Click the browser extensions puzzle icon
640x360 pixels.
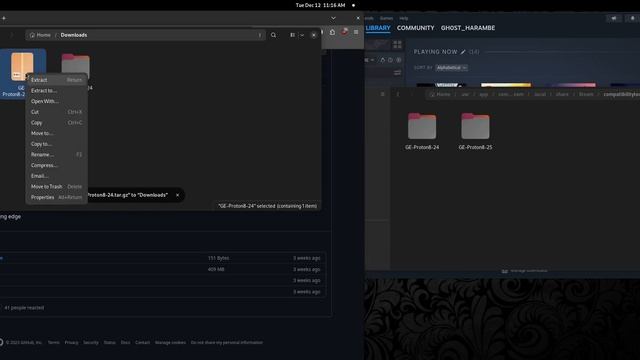point(332,32)
